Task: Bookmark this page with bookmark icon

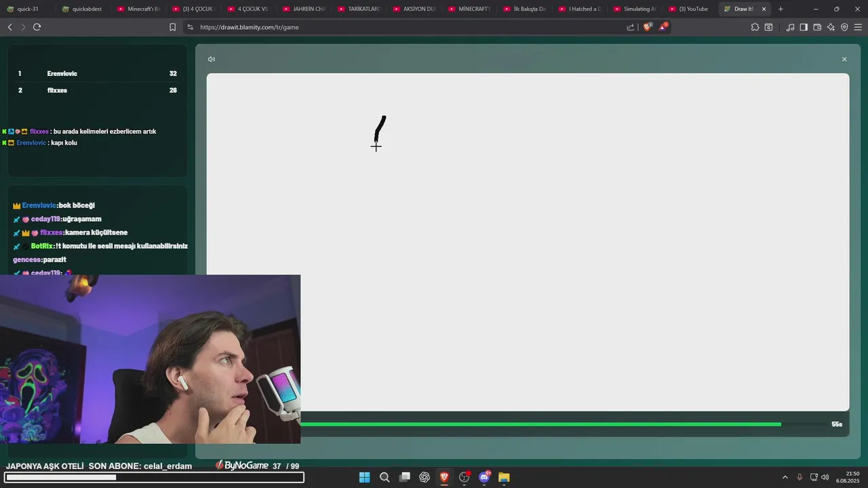Action: click(x=172, y=27)
